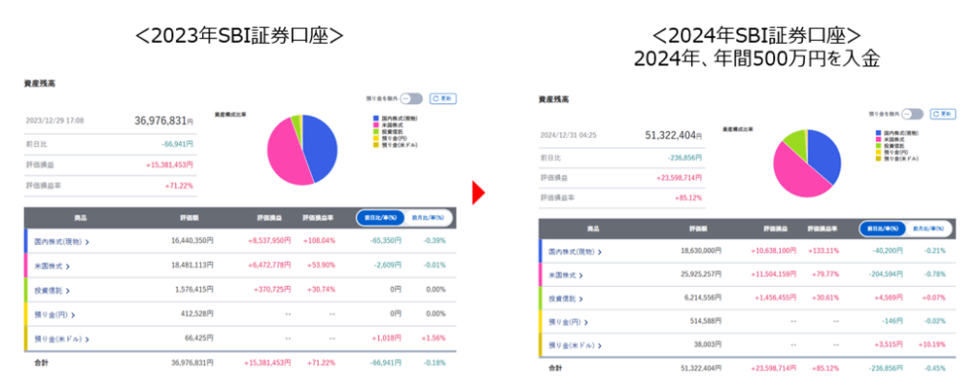
Task: Click pink 米国株式 legend swatch in 2023 panel
Action: [x=375, y=125]
